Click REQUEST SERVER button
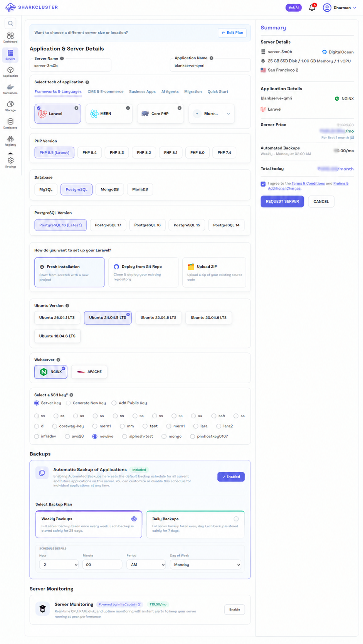The width and height of the screenshot is (363, 644). click(282, 202)
